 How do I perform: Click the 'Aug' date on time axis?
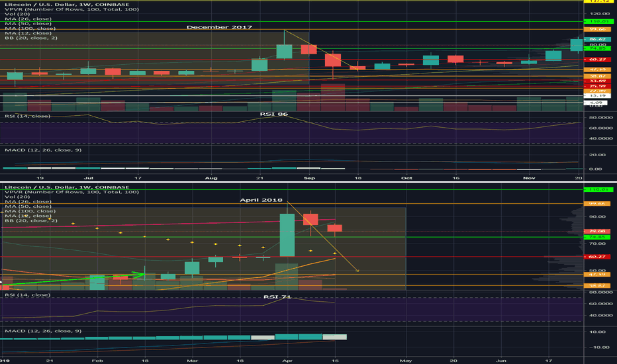coord(211,178)
